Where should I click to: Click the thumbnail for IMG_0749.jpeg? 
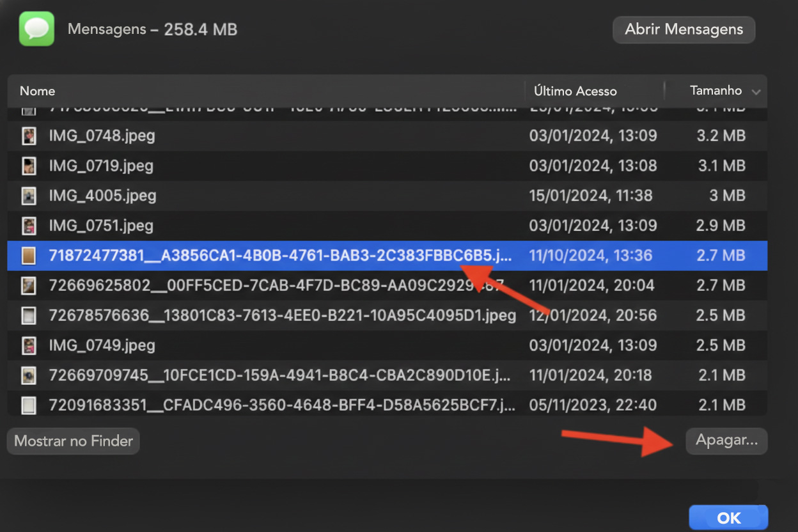[29, 345]
